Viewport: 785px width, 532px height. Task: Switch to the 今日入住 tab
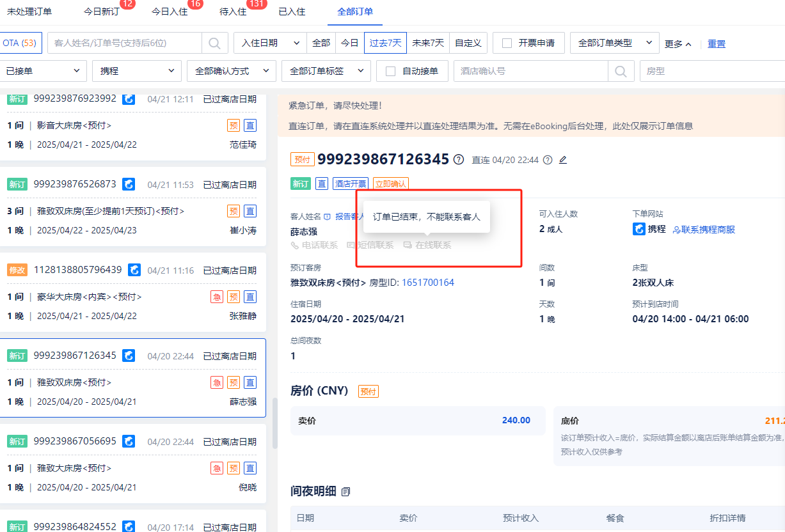170,12
